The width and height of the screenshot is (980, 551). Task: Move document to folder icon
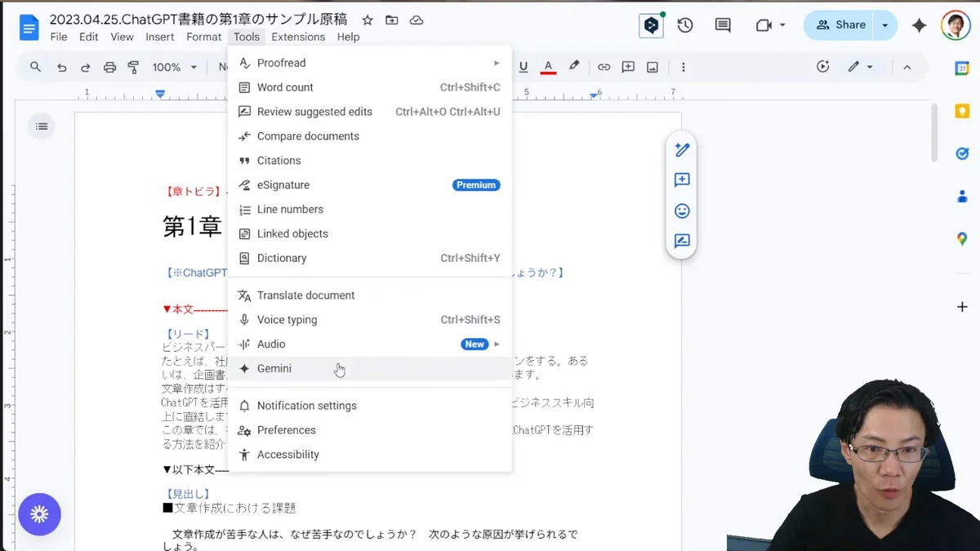pos(392,20)
